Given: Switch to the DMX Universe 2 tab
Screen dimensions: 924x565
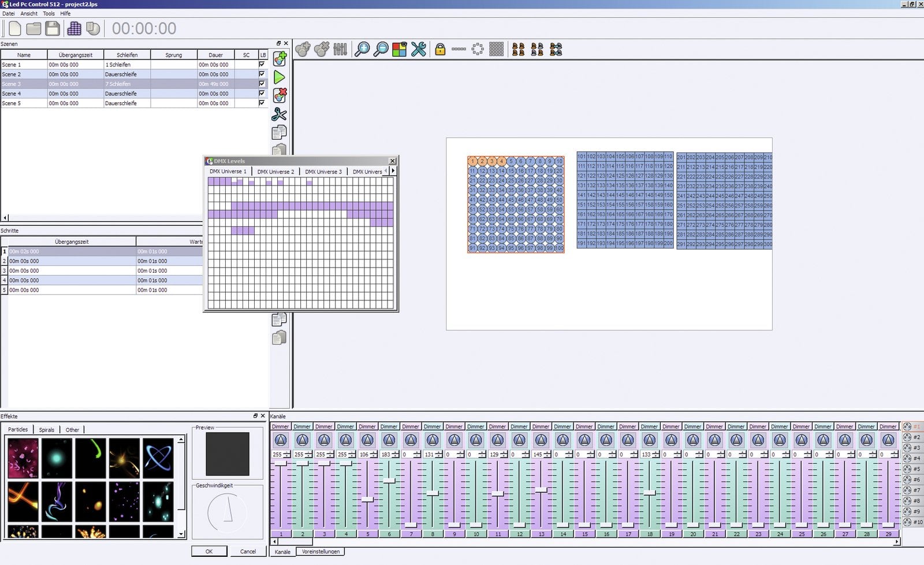Looking at the screenshot, I should coord(275,172).
